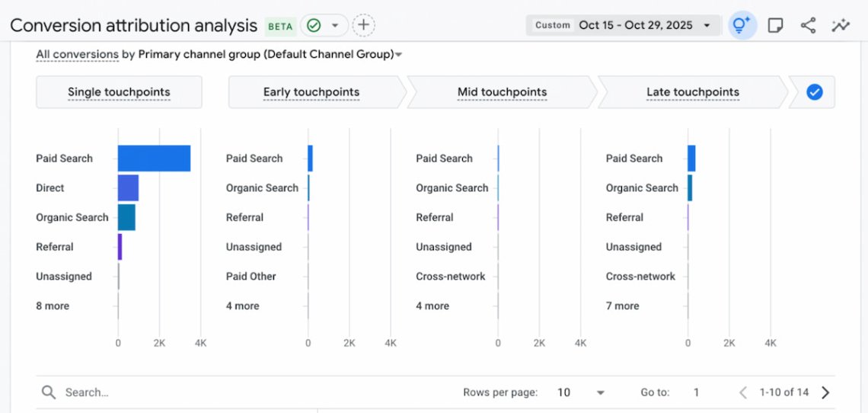The image size is (868, 413).
Task: Select the Single touchpoints tab
Action: [x=119, y=92]
